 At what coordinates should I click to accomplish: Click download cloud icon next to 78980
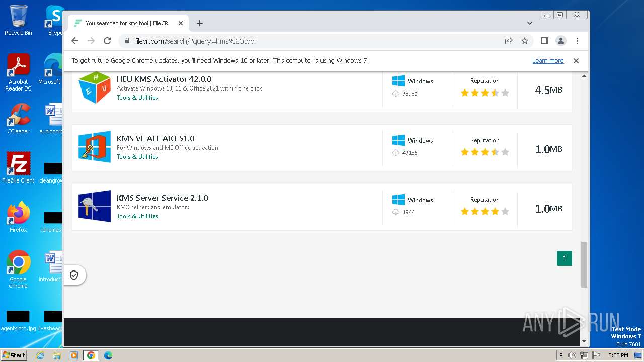tap(396, 94)
